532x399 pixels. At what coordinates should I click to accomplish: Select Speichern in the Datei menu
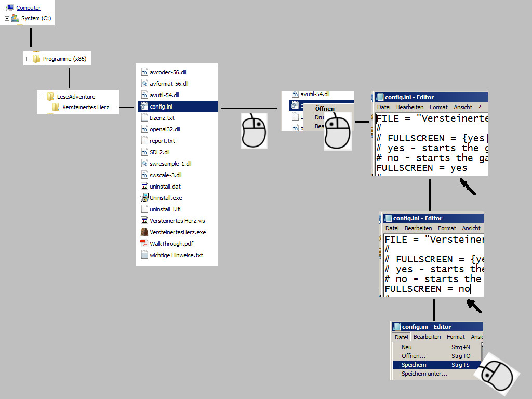[x=414, y=365]
